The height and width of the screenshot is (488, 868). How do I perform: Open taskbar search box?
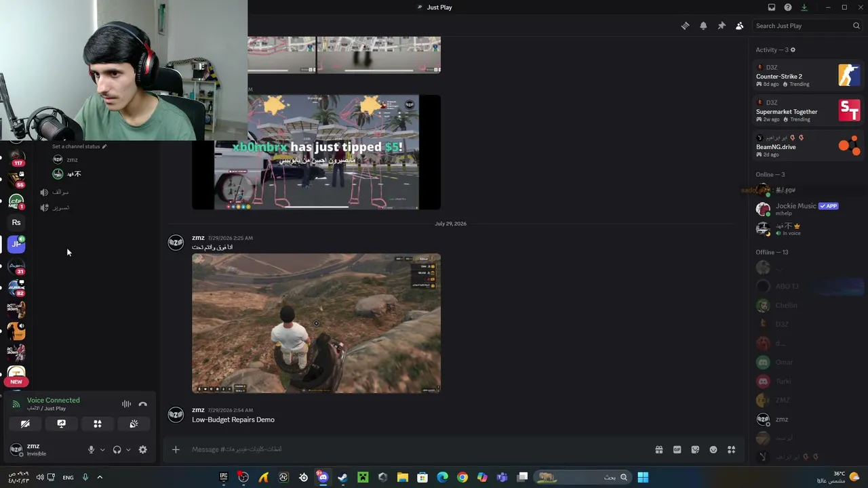click(x=581, y=478)
